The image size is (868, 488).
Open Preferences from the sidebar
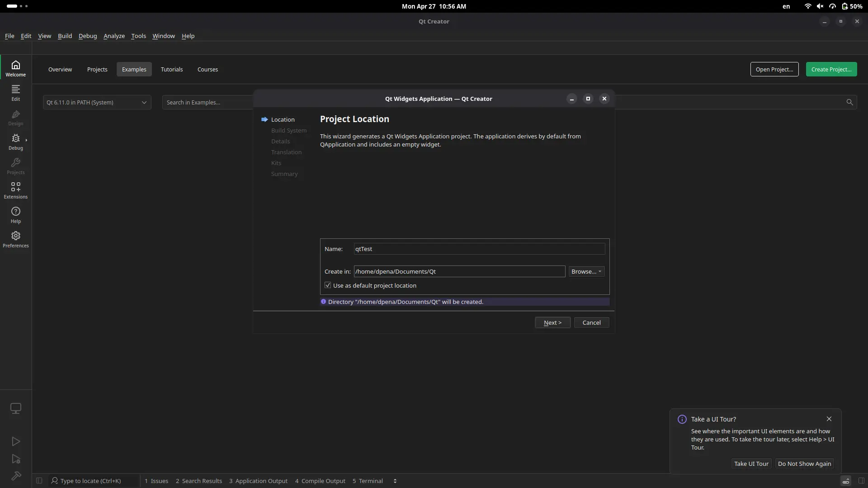point(16,239)
